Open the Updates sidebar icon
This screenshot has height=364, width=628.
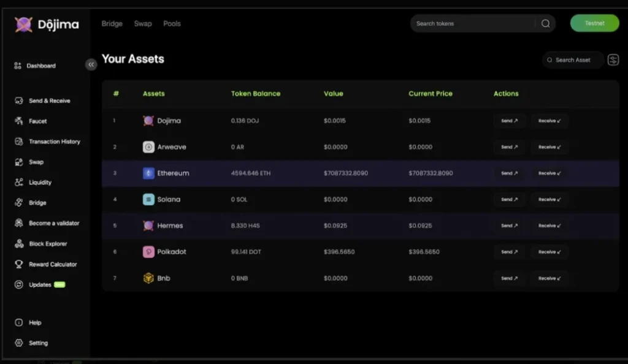[19, 284]
